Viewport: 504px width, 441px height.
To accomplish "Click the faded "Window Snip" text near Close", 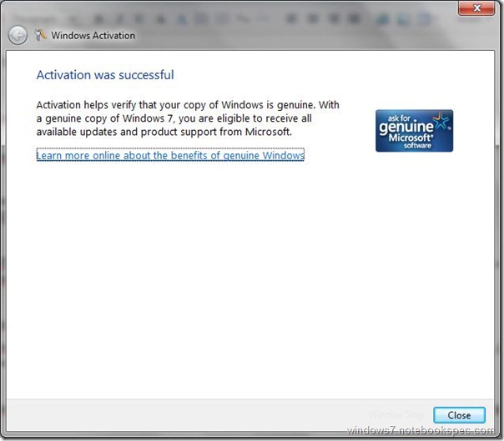I will (398, 414).
